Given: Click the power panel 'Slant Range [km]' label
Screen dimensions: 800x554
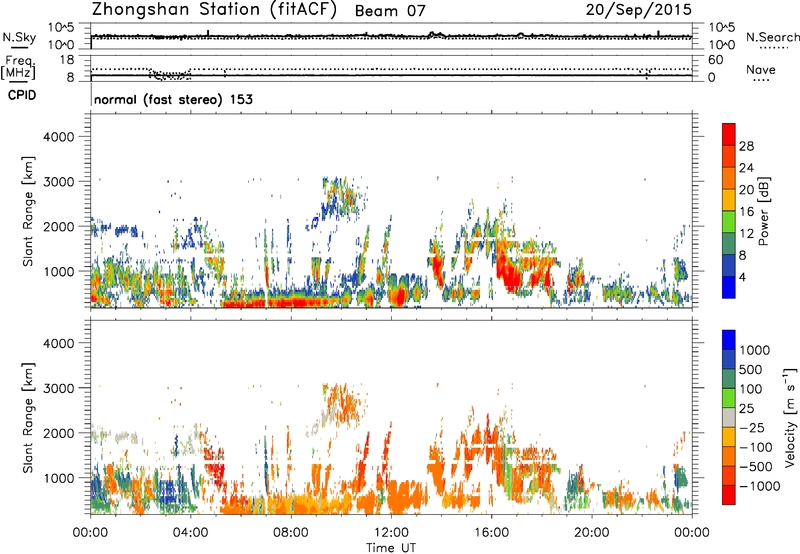Looking at the screenshot, I should click(28, 211).
